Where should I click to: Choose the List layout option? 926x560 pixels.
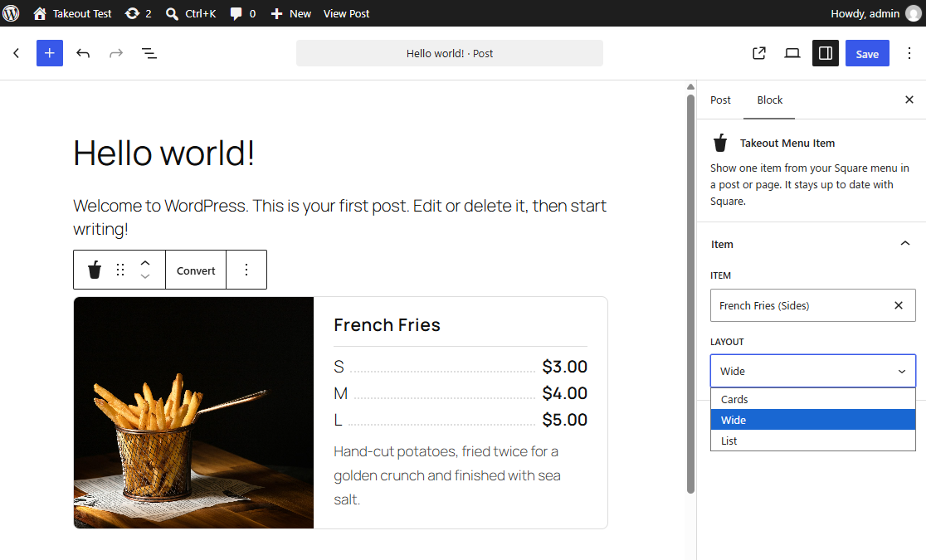[x=812, y=441]
